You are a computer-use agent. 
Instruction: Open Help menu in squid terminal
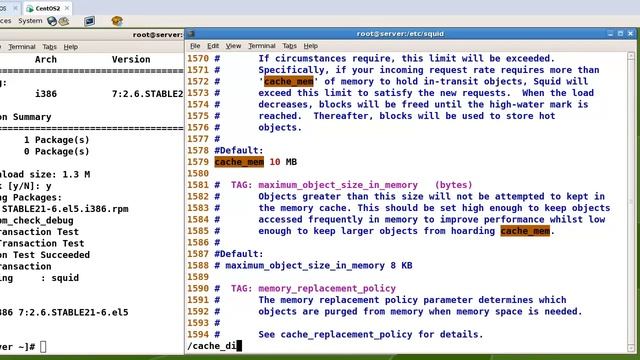coord(311,46)
